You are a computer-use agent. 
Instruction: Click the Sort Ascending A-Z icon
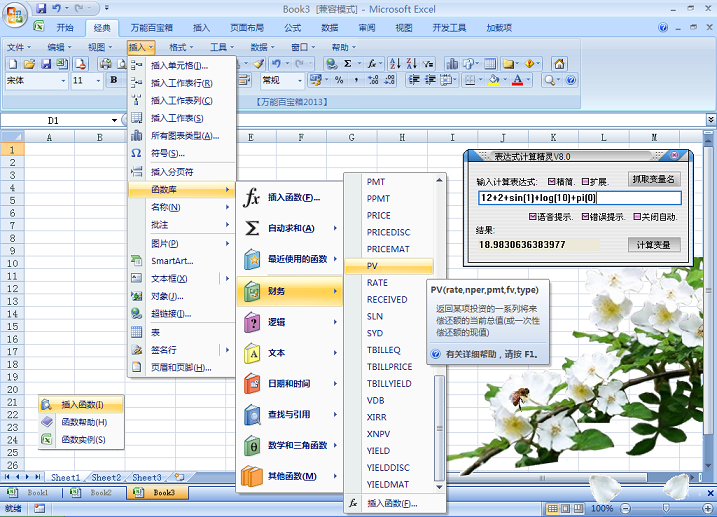(x=395, y=64)
